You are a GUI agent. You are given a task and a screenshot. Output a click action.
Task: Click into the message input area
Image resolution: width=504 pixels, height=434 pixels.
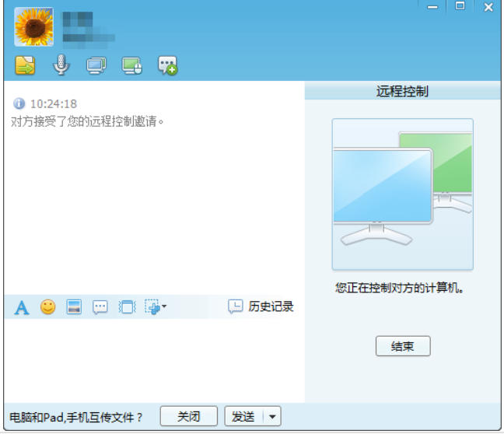tap(154, 360)
